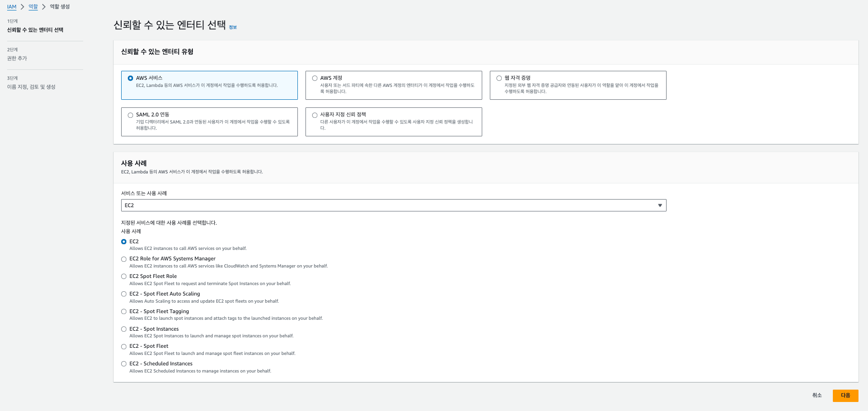Select EC2 - Spot Fleet Tagging option
Screen dimensions: 868x411
click(x=124, y=312)
